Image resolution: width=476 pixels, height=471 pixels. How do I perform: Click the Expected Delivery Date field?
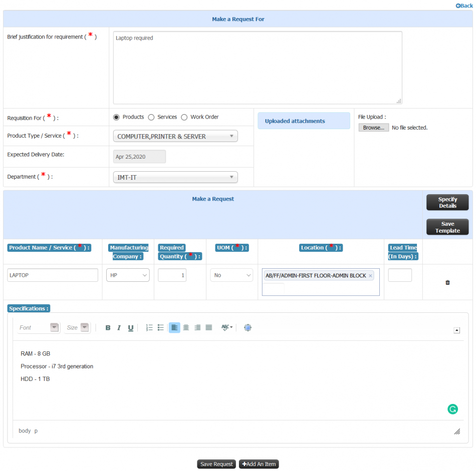(x=139, y=157)
